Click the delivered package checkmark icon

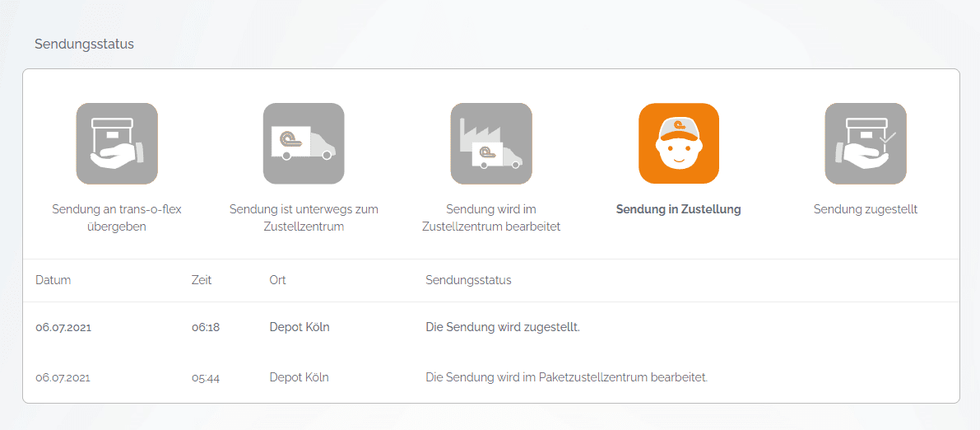(866, 143)
